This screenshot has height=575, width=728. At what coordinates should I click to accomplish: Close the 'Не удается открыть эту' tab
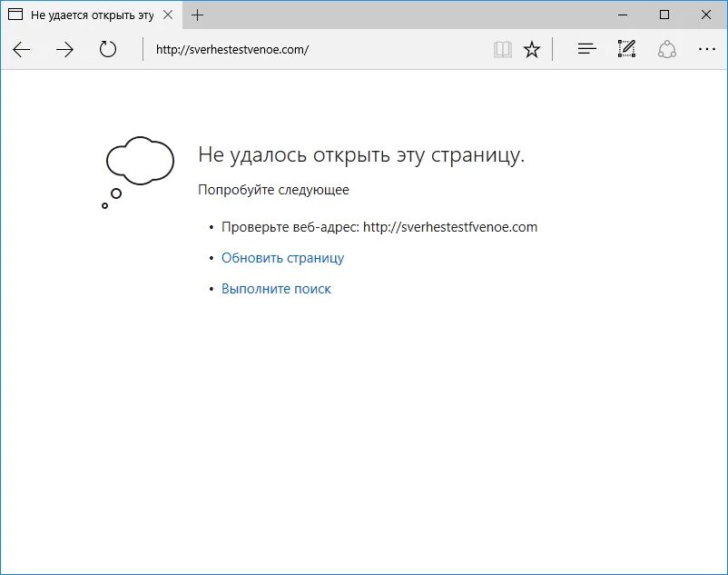tap(168, 15)
